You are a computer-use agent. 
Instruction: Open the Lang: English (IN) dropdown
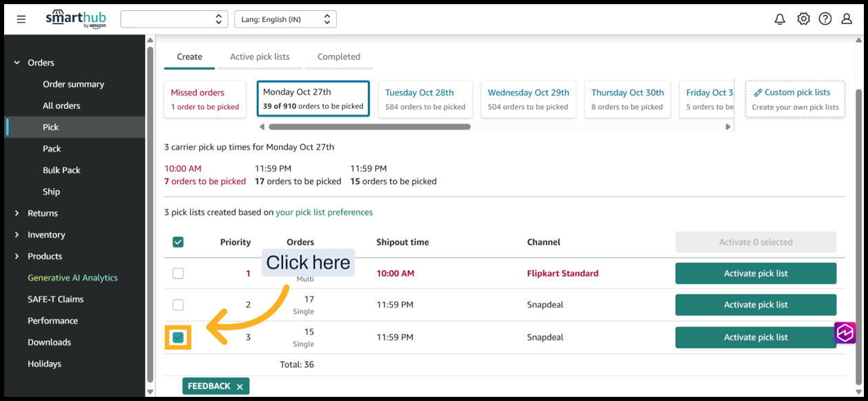pyautogui.click(x=285, y=19)
